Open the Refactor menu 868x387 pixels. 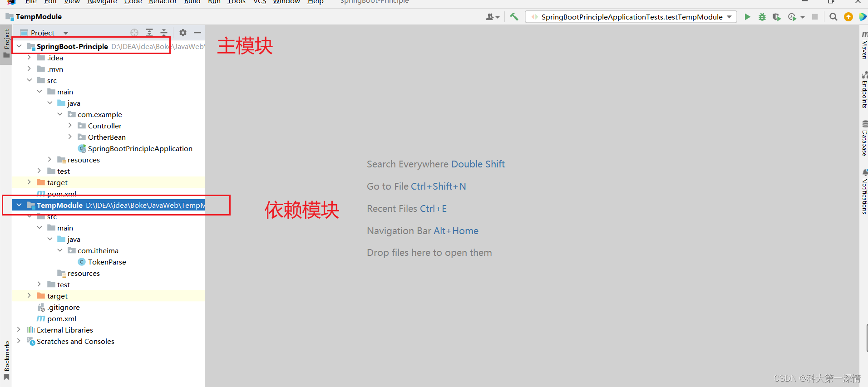(163, 2)
